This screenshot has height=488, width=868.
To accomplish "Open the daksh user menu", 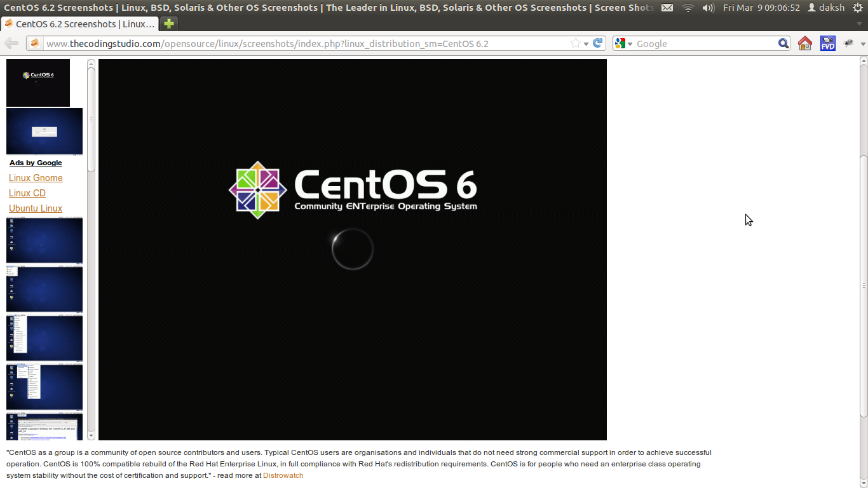I will coord(826,8).
